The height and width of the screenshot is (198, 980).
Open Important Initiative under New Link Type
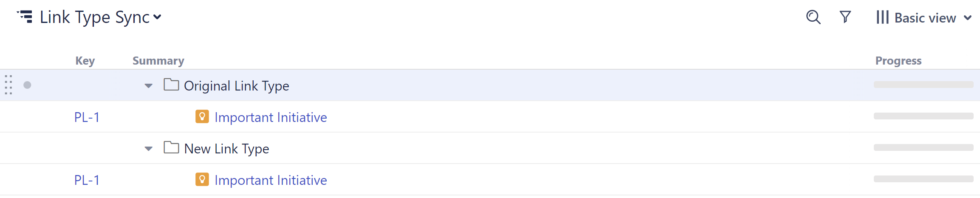click(x=271, y=180)
